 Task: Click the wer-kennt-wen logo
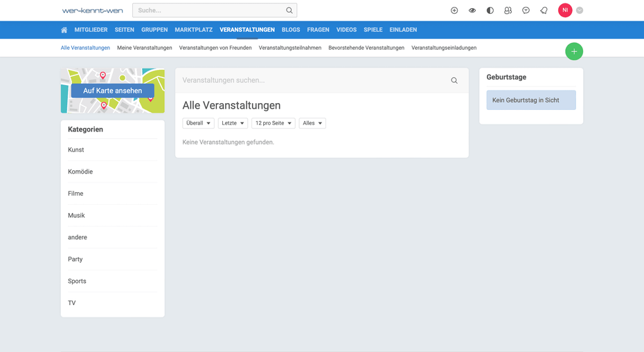(92, 10)
